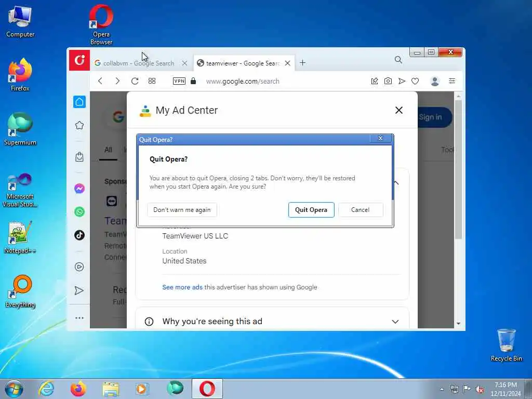Reload the current page
The height and width of the screenshot is (399, 532).
[135, 81]
